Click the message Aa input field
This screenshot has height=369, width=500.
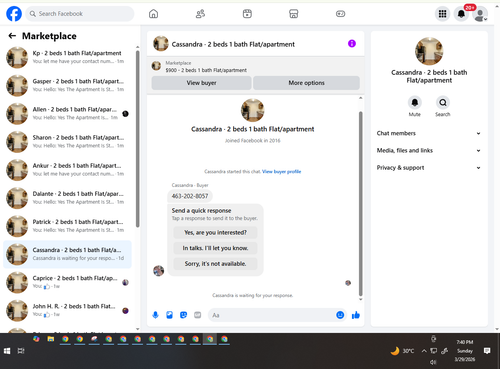(x=272, y=315)
